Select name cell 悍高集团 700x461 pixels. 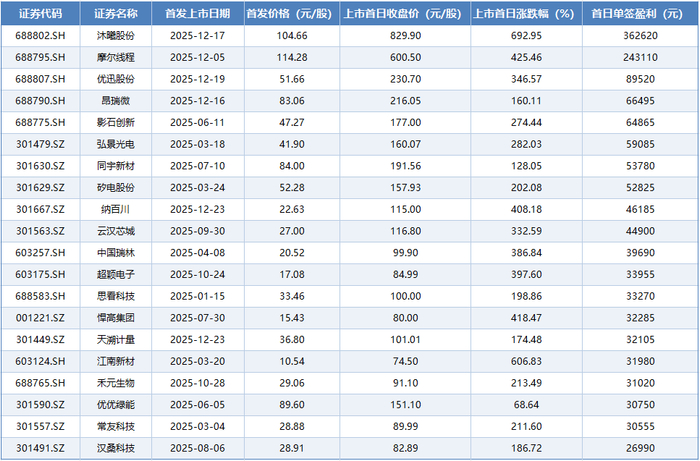[x=116, y=319]
